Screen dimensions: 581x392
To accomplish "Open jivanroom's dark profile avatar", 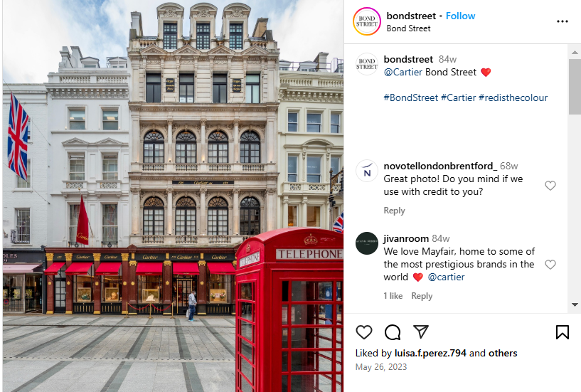I will [x=366, y=243].
